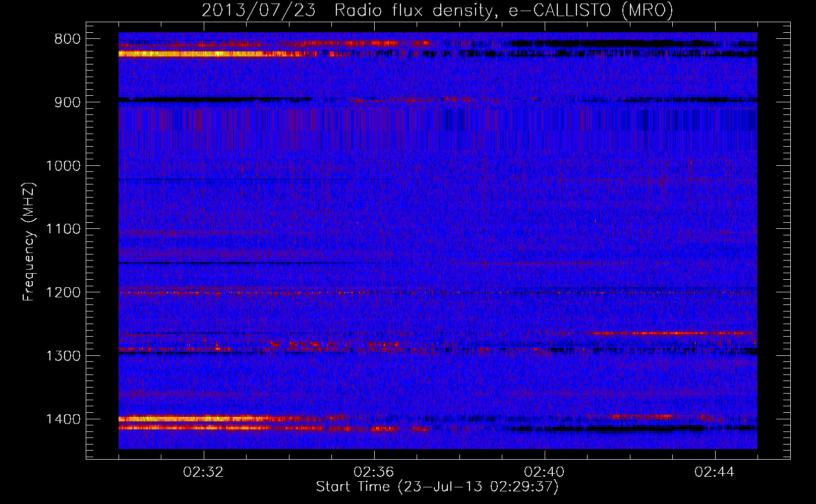
Task: Click the 1200 frequency axis label
Action: pyautogui.click(x=63, y=293)
